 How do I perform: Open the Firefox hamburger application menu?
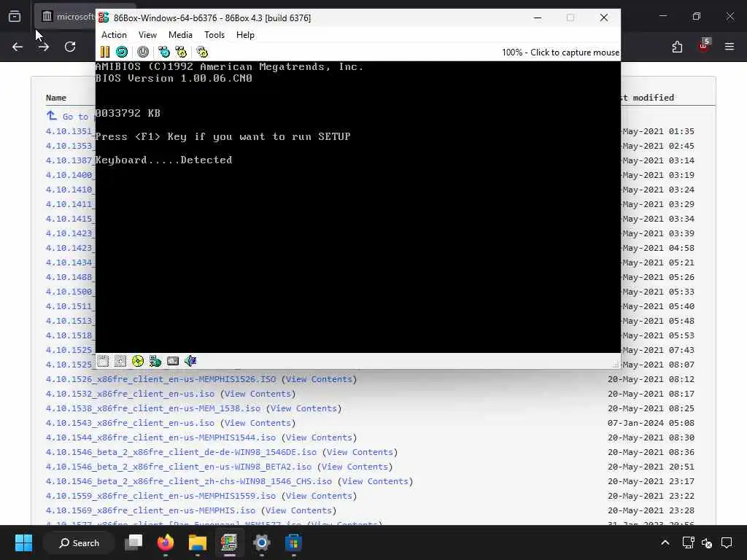[729, 47]
